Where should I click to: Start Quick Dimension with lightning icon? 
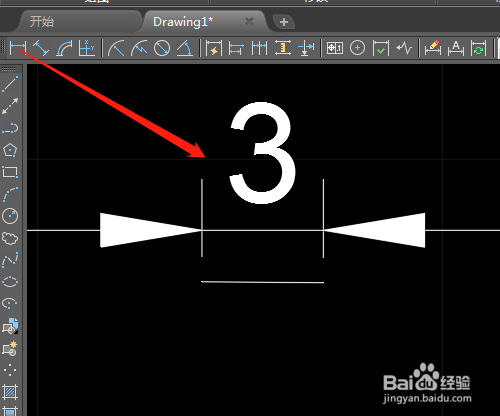214,48
